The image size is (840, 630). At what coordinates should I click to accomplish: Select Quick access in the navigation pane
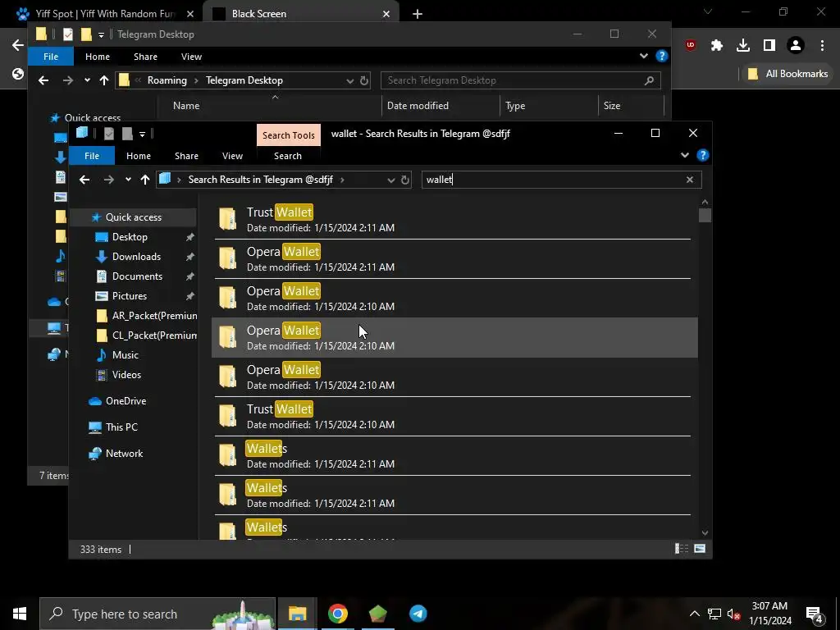click(x=134, y=217)
